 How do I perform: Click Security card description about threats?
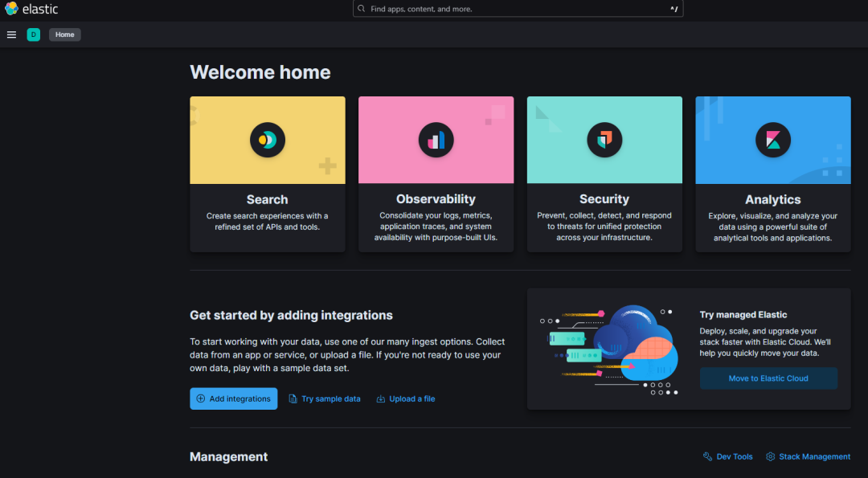tap(604, 227)
